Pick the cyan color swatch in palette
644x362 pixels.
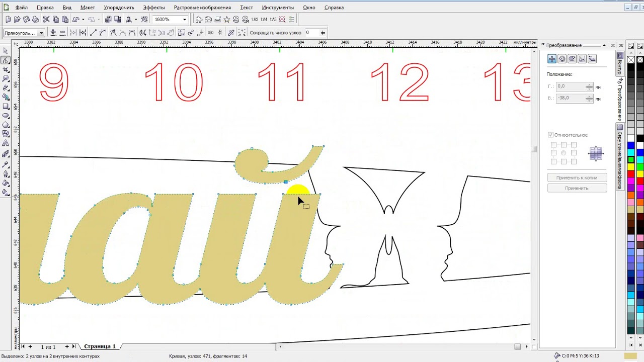coord(630,152)
